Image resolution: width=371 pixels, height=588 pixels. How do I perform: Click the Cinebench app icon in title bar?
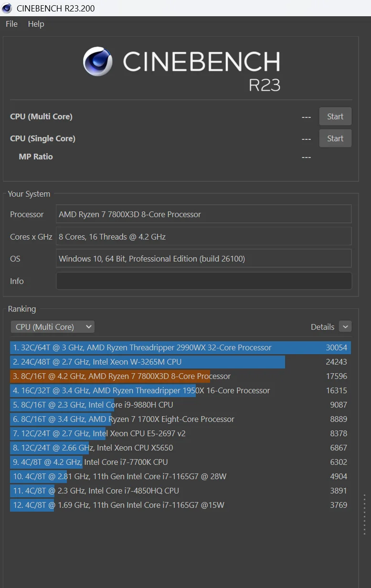click(7, 8)
